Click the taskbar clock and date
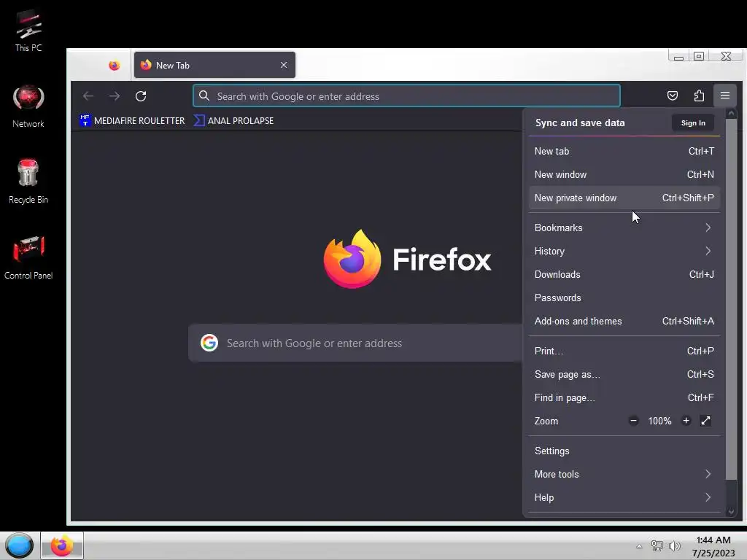 [x=713, y=546]
